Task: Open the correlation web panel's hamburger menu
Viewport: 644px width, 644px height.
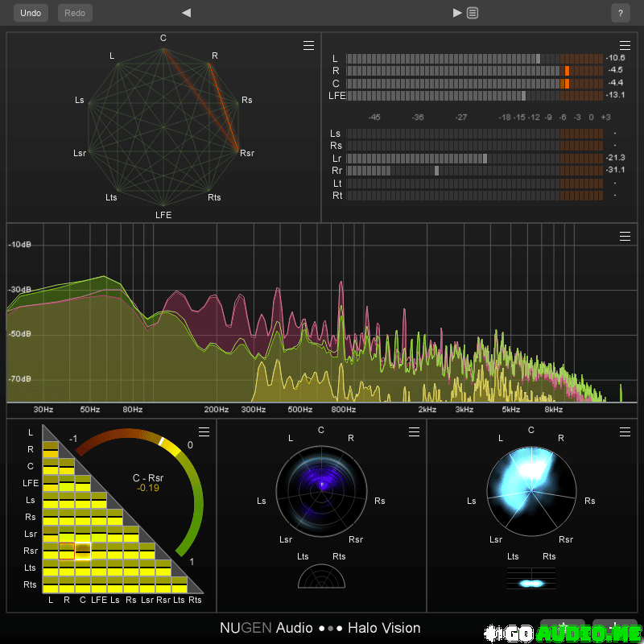Action: (x=308, y=46)
